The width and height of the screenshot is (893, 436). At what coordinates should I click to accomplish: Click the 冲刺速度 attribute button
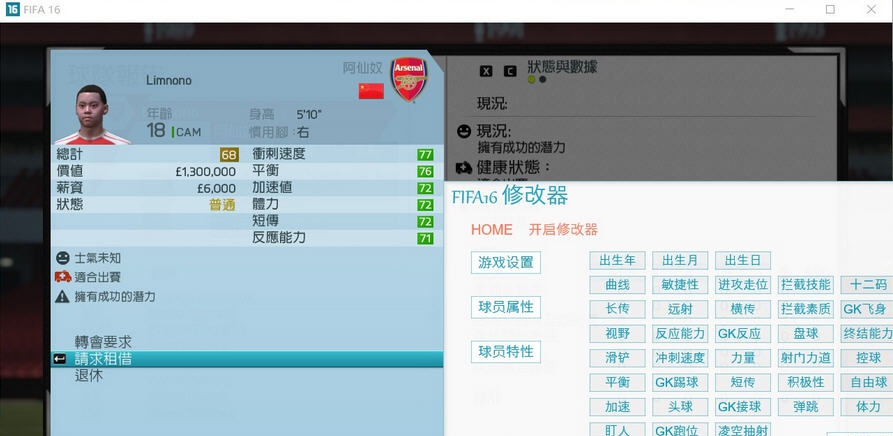click(x=680, y=358)
